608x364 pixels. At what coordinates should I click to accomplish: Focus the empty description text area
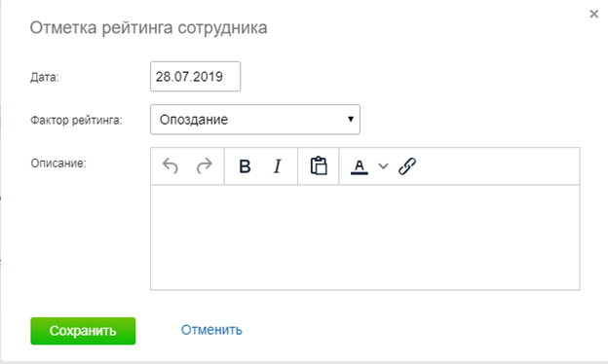click(x=365, y=237)
